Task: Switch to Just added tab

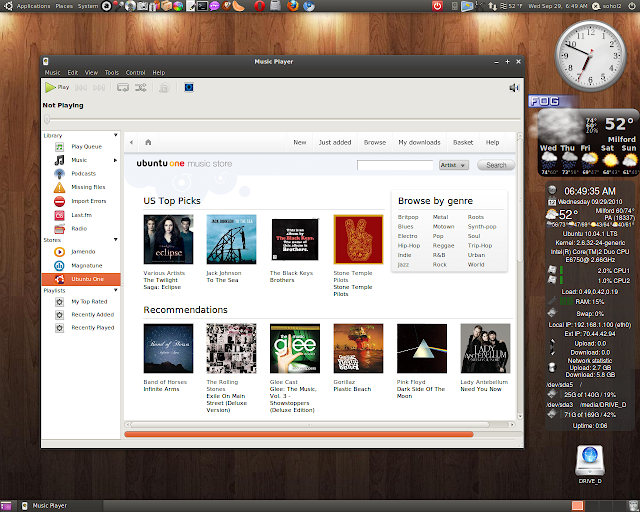Action: tap(335, 142)
